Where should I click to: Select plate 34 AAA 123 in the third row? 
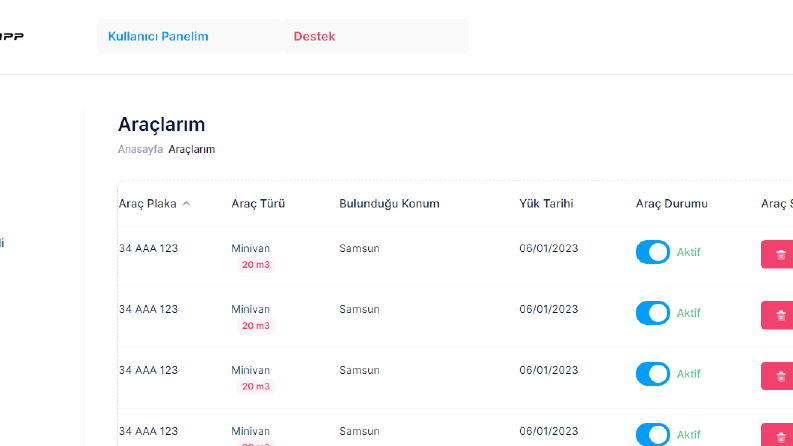tap(148, 370)
